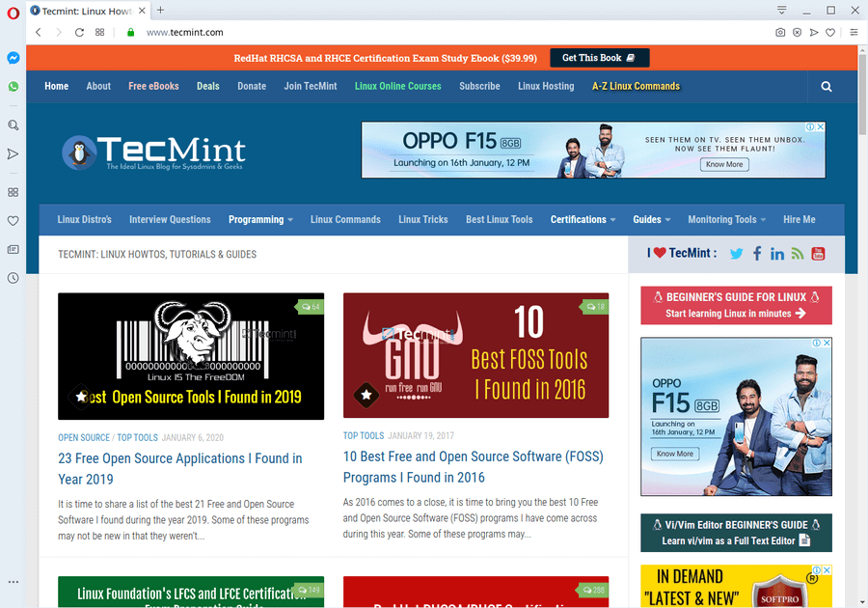Close the OPPO F15 banner ad
This screenshot has height=608, width=868.
pyautogui.click(x=821, y=126)
